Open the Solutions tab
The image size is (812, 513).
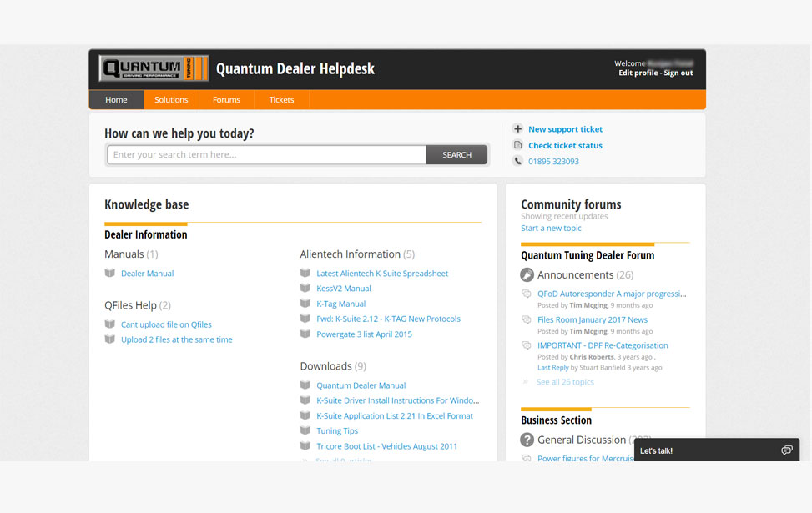(x=171, y=99)
